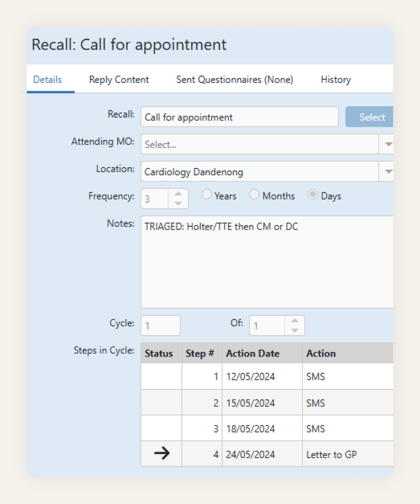Open the Attending MO dropdown arrow
The height and width of the screenshot is (504, 420).
pos(386,144)
